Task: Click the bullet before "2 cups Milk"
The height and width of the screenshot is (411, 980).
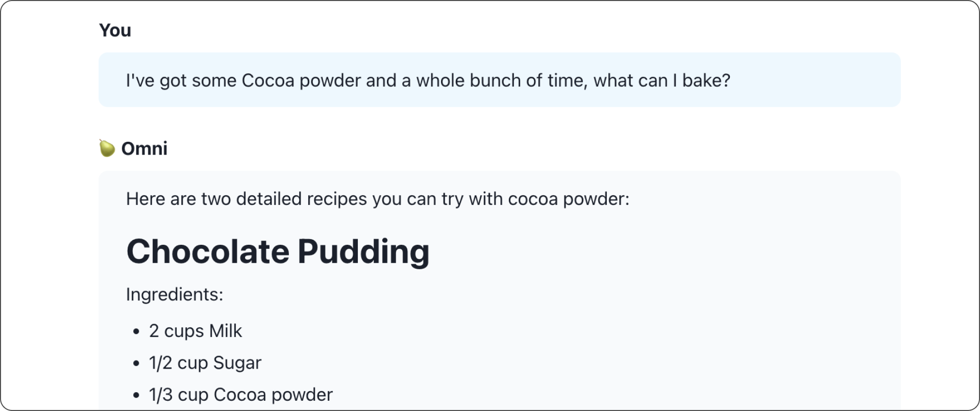Action: coord(136,332)
